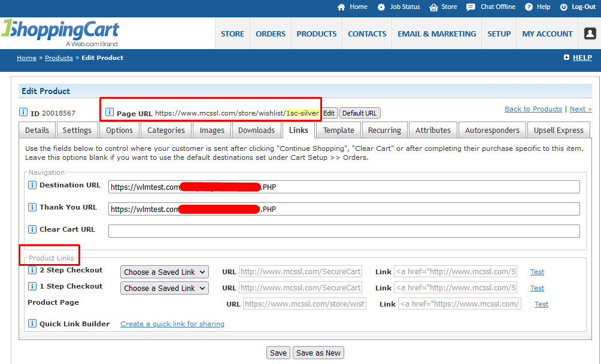The height and width of the screenshot is (364, 601).
Task: Open the MY ACCOUNT main menu
Action: coord(547,34)
